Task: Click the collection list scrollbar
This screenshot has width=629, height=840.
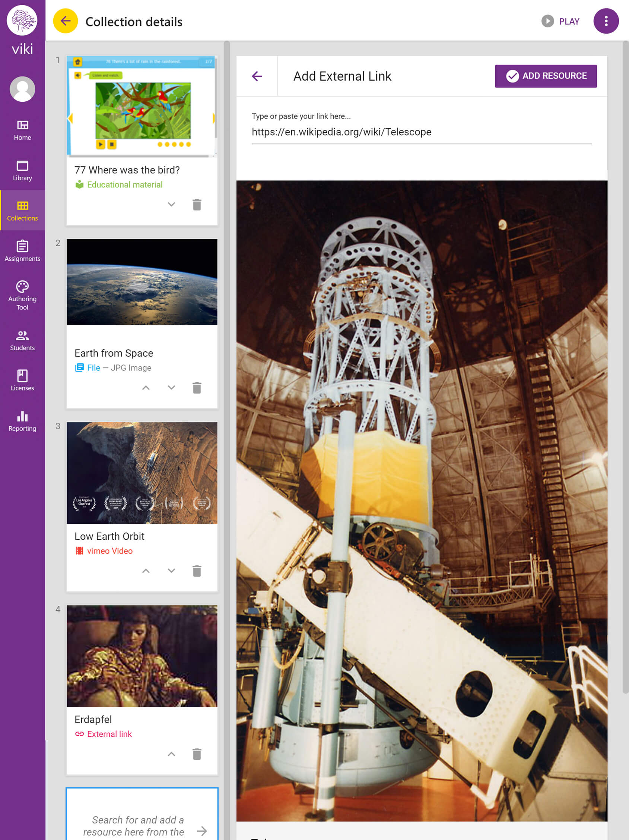Action: [x=227, y=440]
